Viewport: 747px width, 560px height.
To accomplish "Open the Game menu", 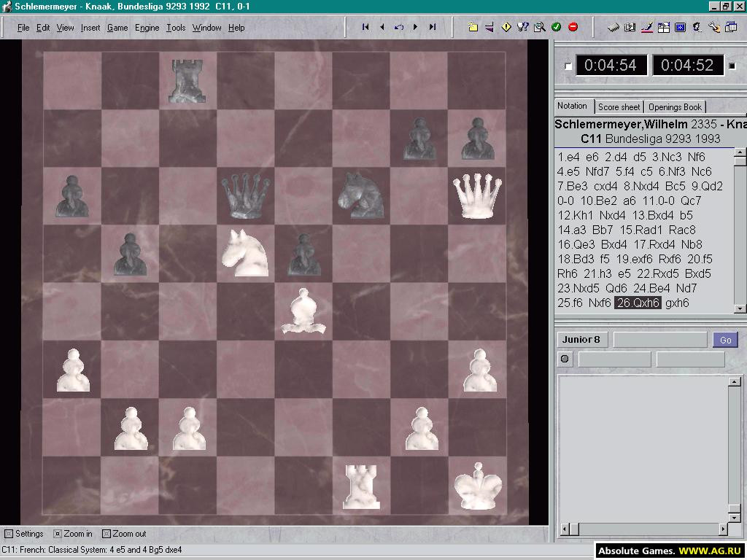I will 117,28.
